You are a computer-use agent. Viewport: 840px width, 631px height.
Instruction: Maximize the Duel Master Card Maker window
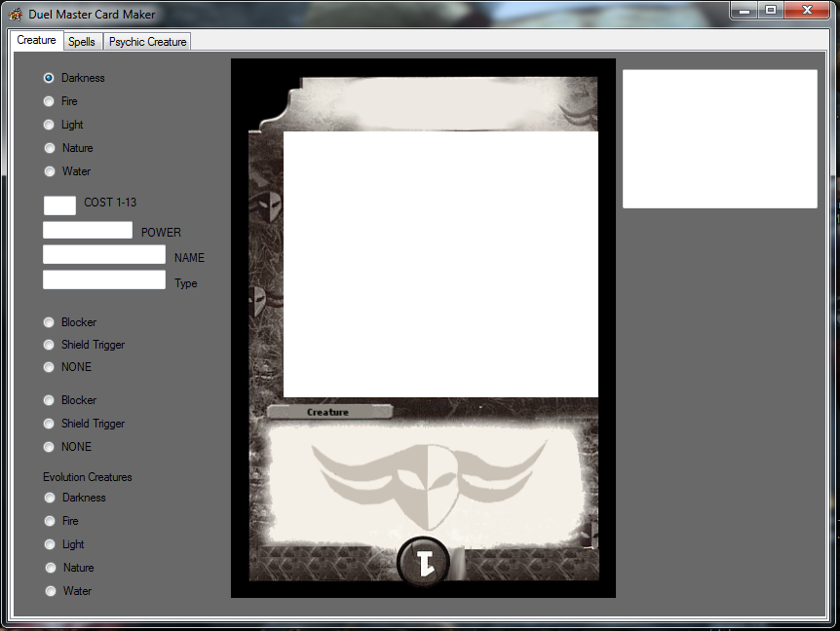[771, 10]
